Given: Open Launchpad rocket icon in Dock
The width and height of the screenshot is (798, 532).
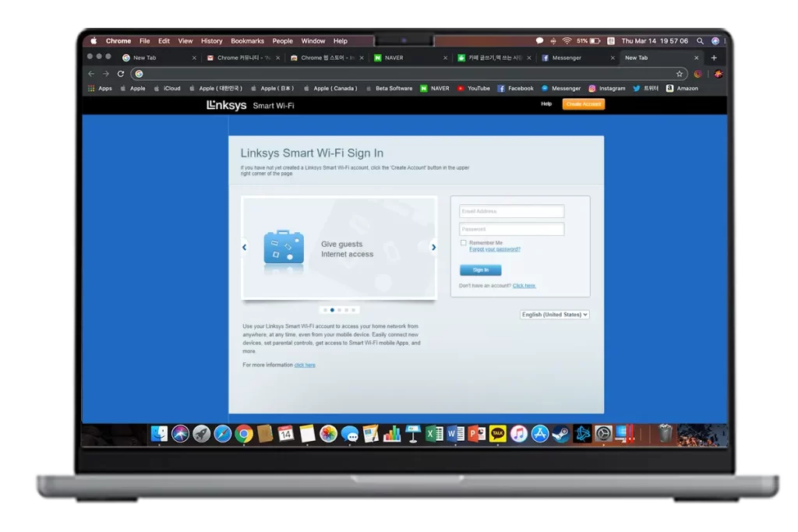Looking at the screenshot, I should pos(202,434).
